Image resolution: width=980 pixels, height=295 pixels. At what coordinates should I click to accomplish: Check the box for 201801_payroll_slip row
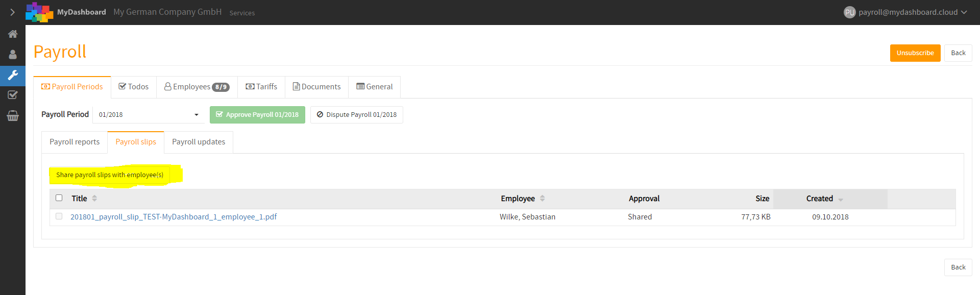59,216
